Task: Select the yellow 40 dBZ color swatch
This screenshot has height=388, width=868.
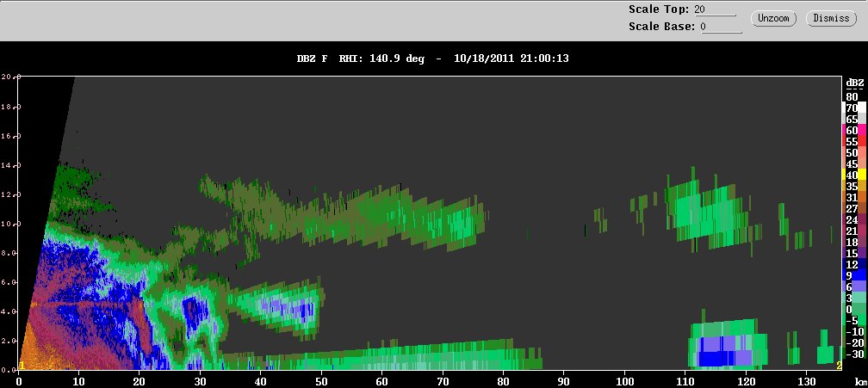Action: pos(862,176)
